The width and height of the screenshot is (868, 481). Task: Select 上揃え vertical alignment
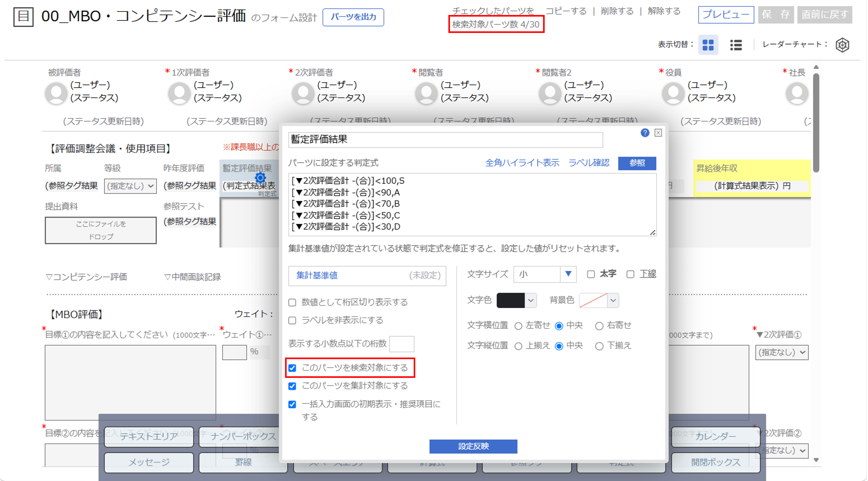(518, 346)
